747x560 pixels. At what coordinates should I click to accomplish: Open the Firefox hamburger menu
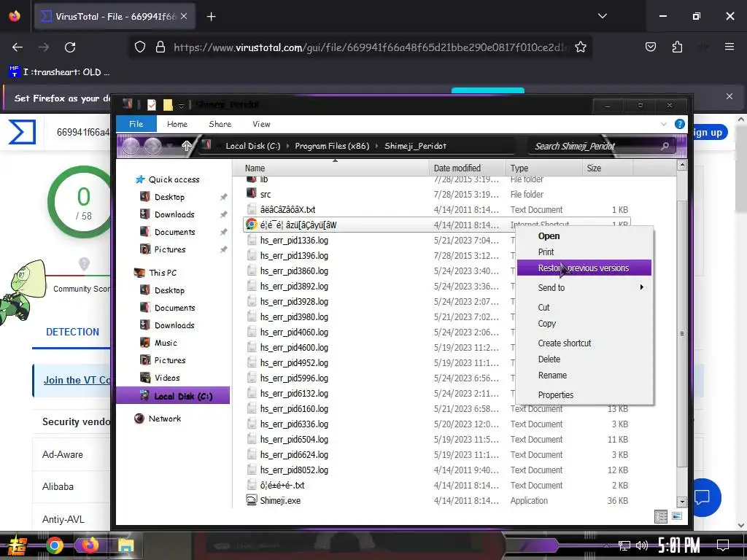pos(729,47)
